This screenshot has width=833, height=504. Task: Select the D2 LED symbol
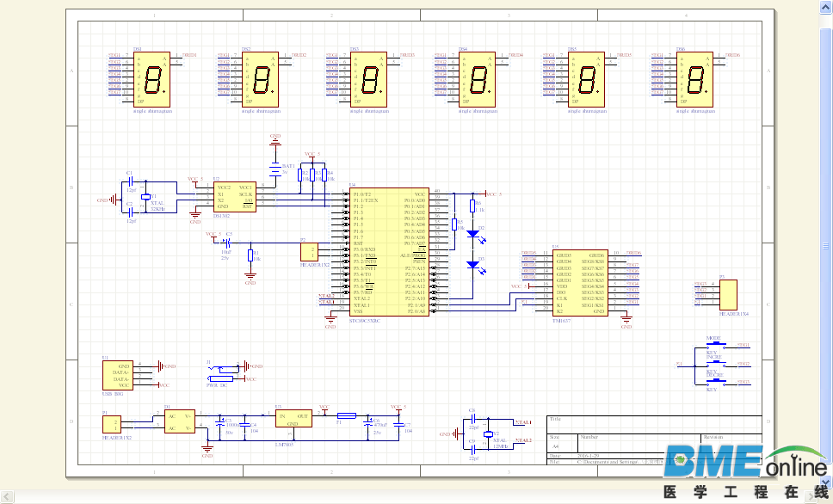click(472, 234)
